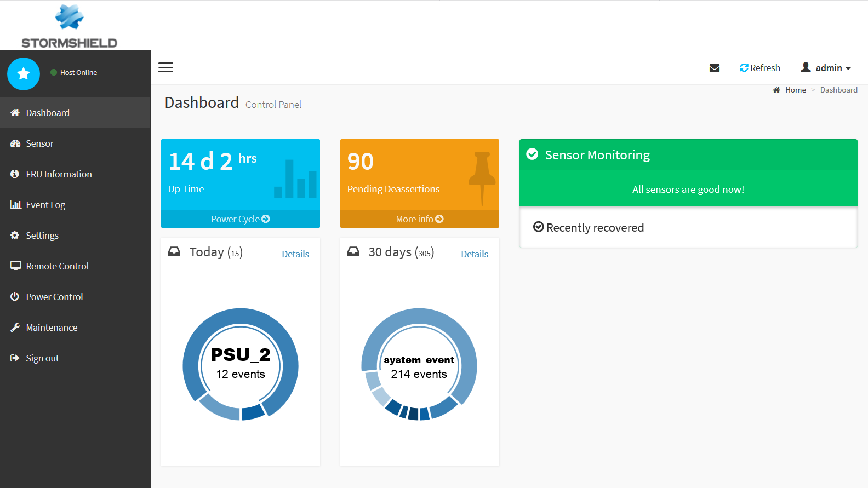
Task: Click the Refresh sync icon
Action: pos(744,68)
